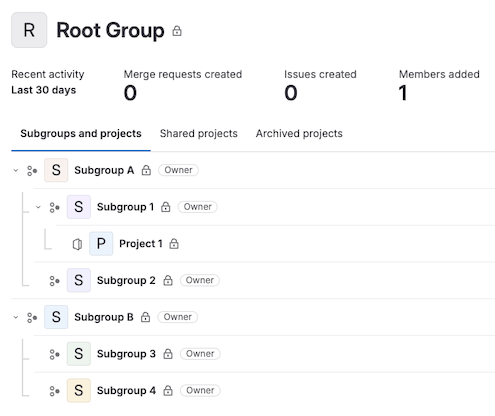Click the subgroup icon next to Subgroup A
495x416 pixels.
[x=32, y=171]
